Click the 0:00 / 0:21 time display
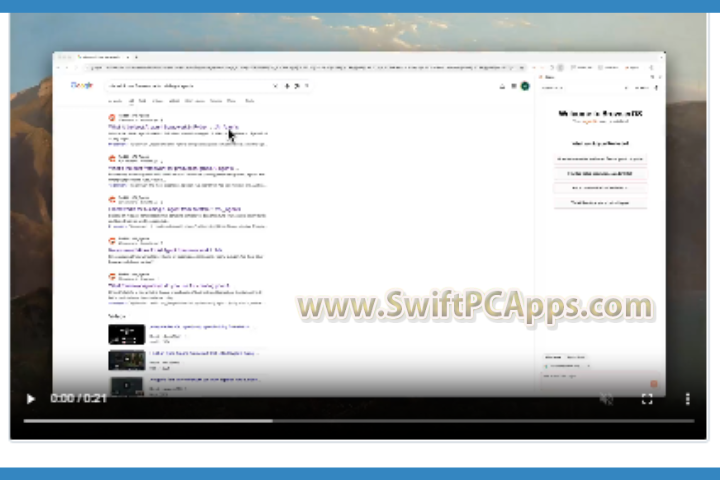The width and height of the screenshot is (720, 480). [x=79, y=398]
